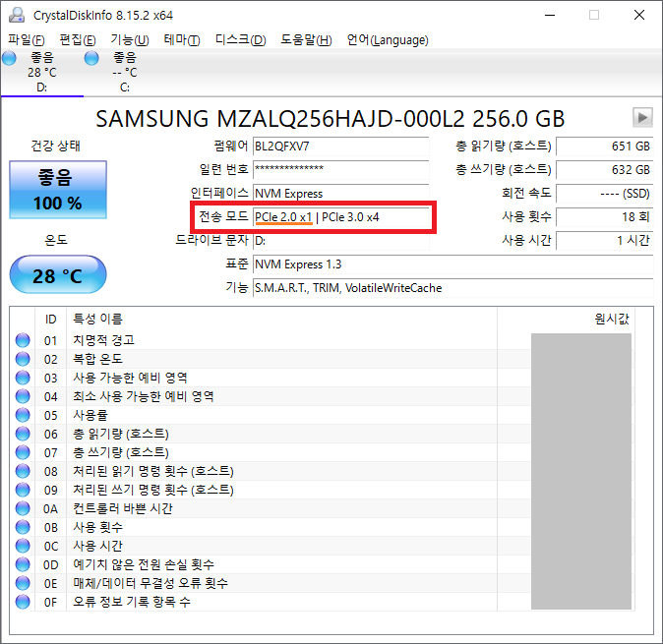The image size is (663, 644).
Task: Click total host reads value 651 GB
Action: (x=605, y=146)
